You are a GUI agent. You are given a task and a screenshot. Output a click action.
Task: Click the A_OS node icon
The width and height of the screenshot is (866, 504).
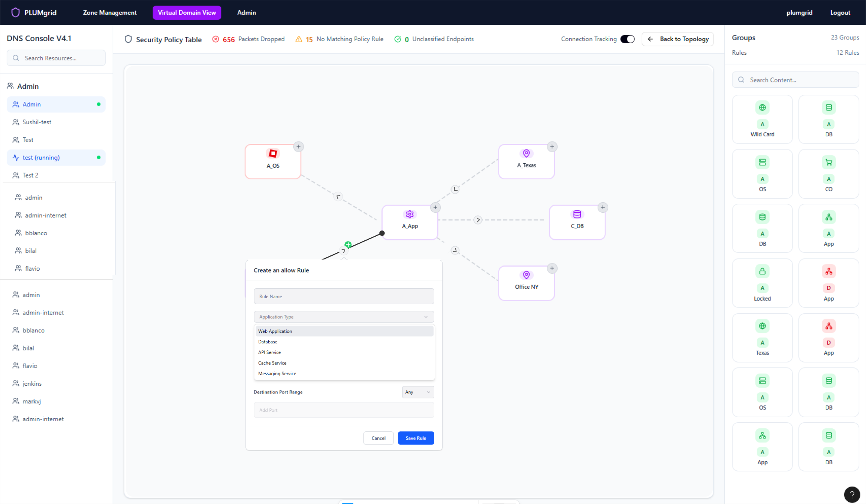coord(273,154)
